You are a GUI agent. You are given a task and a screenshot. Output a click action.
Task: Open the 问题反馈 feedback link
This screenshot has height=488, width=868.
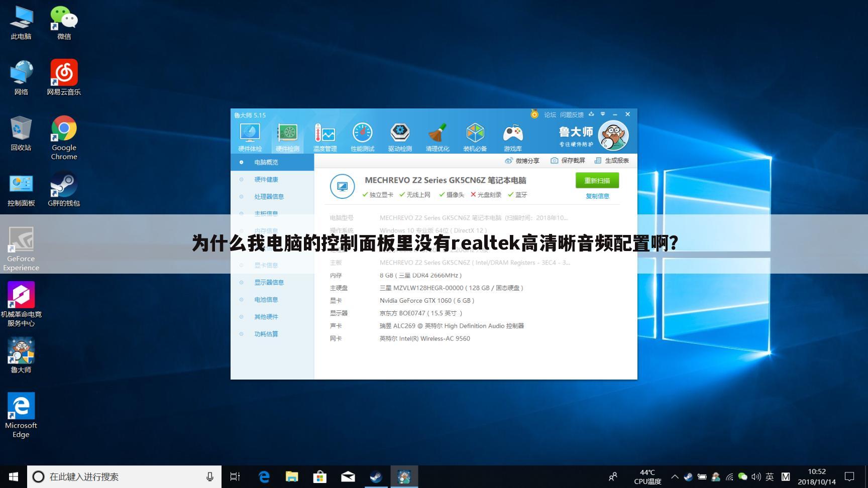(x=572, y=115)
